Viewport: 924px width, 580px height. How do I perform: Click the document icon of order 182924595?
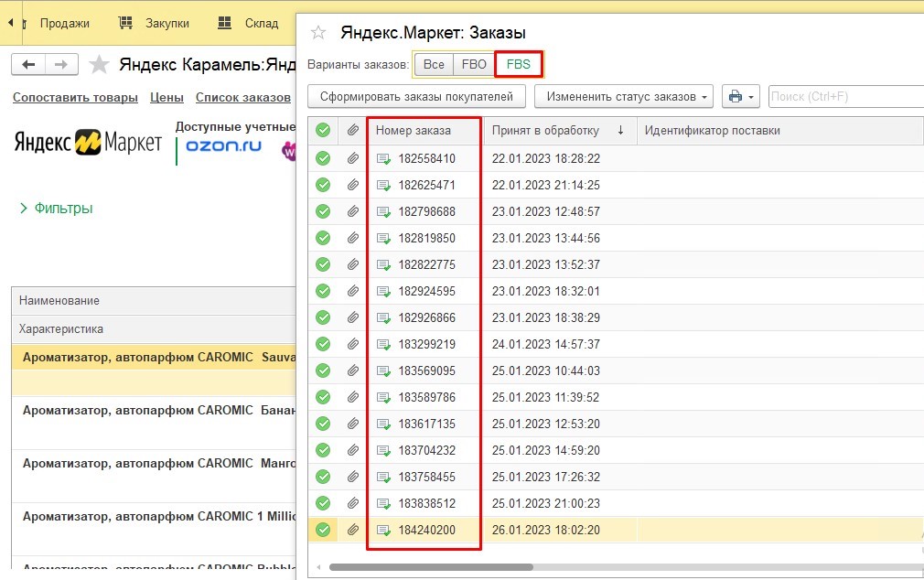383,292
